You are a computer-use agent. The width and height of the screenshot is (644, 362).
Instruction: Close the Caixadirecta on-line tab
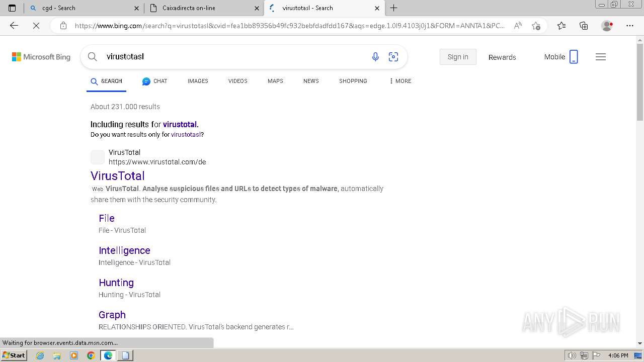[x=257, y=8]
